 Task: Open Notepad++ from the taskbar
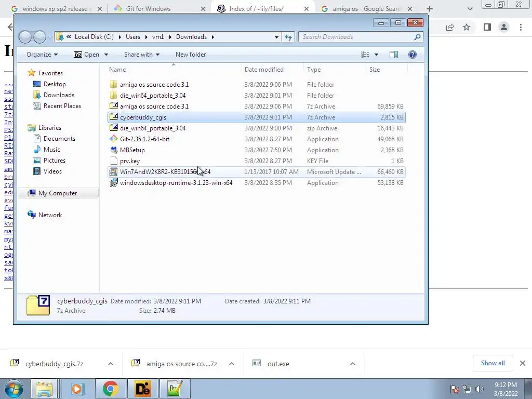[x=175, y=389]
